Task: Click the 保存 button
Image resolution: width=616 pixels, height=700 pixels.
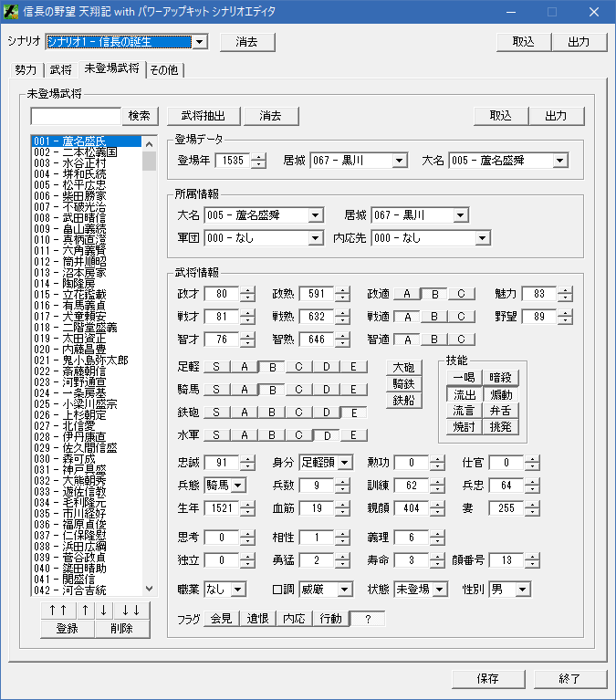Action: coord(487,678)
